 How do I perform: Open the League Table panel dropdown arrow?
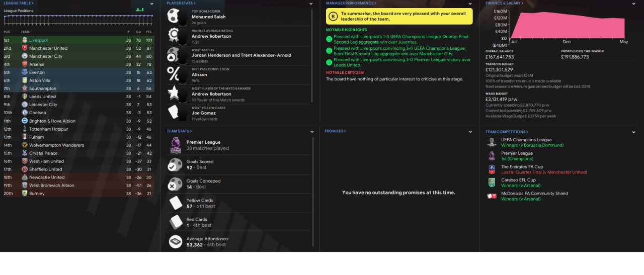[x=152, y=4]
